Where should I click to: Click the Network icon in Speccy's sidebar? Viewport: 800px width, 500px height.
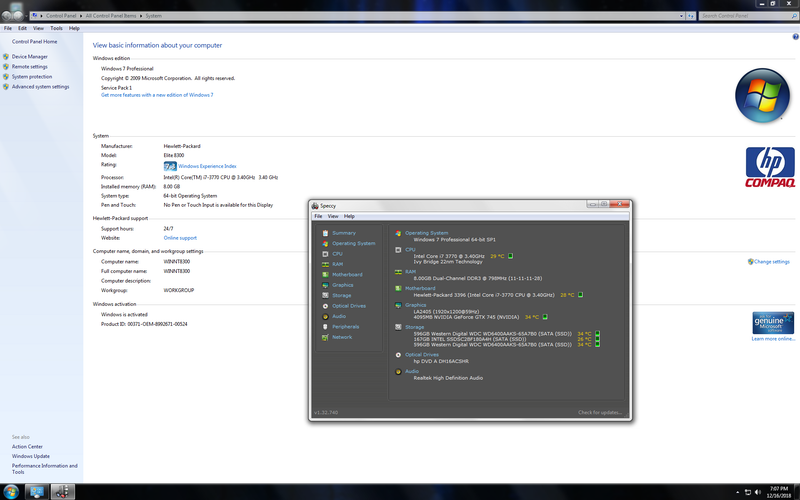tap(325, 337)
